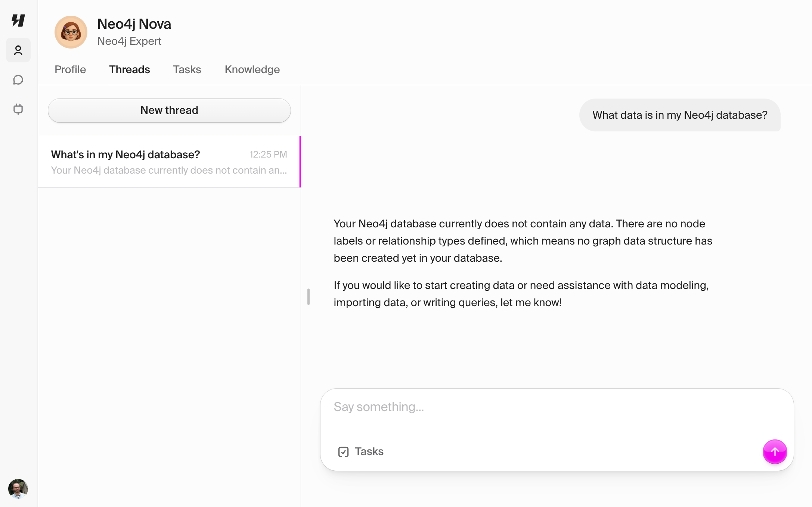Image resolution: width=812 pixels, height=507 pixels.
Task: Click the Hypermode logo icon
Action: (18, 20)
